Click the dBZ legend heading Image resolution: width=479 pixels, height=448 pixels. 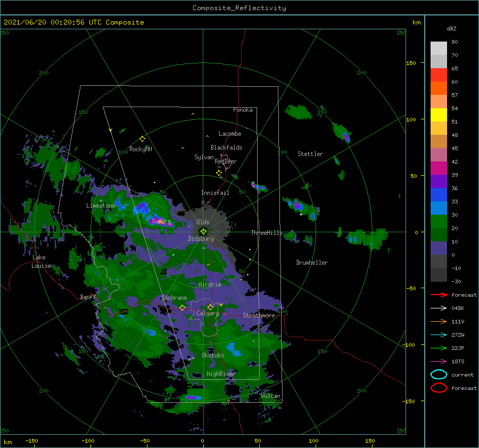point(451,28)
